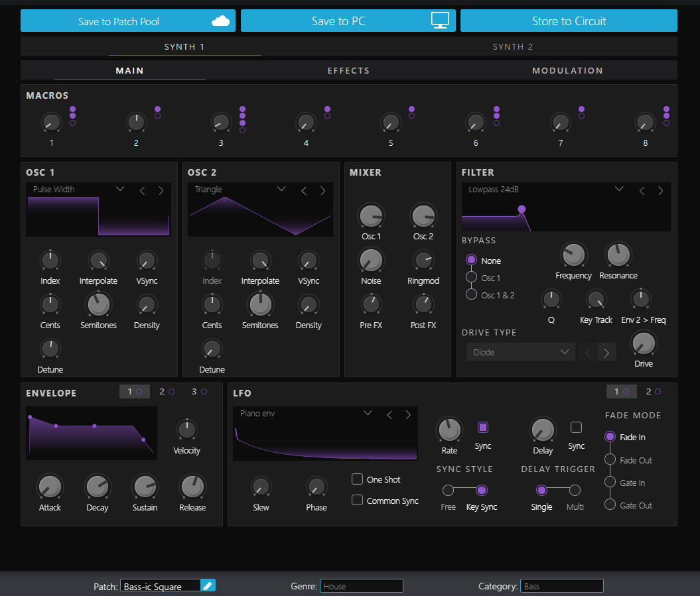Select previous Osc 2 waveform arrow
The image size is (700, 596).
[x=304, y=191]
